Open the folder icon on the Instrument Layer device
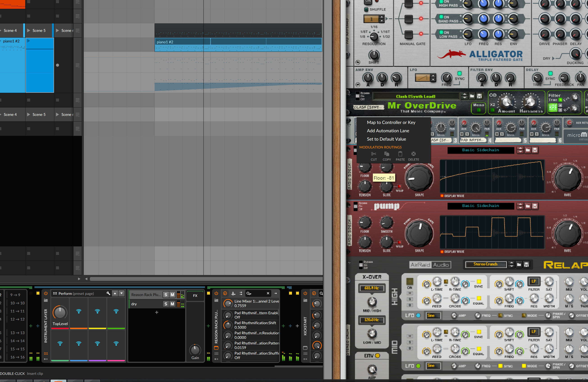The height and width of the screenshot is (382, 588). coord(46,300)
